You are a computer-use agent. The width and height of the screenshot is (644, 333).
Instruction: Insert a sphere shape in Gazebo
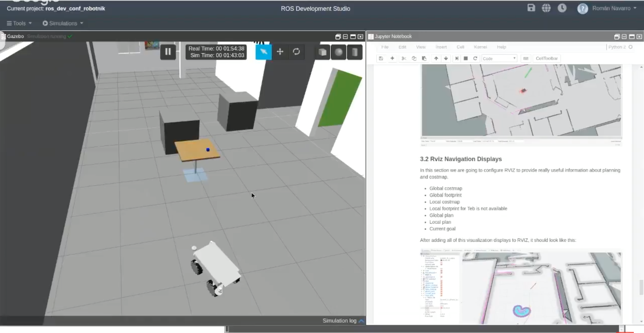coord(339,52)
